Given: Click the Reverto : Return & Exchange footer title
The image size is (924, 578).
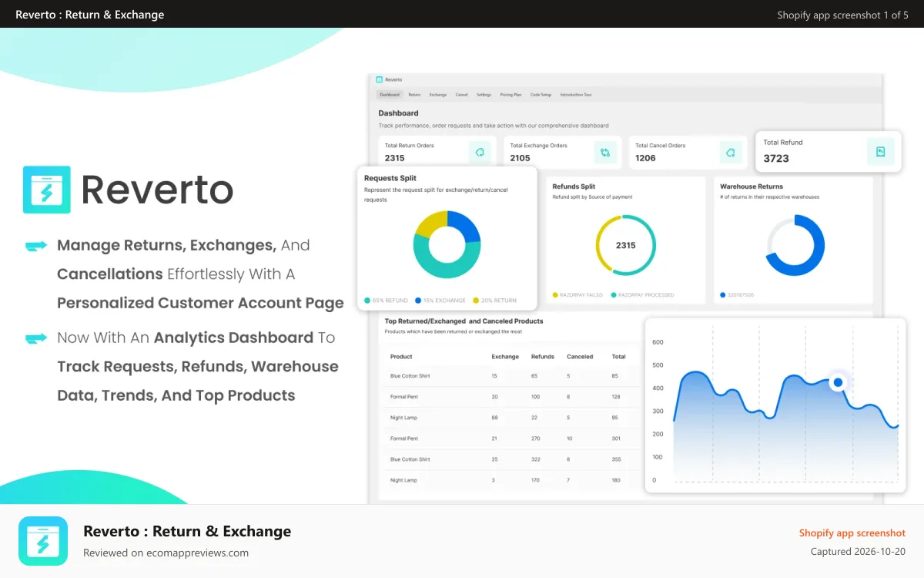Looking at the screenshot, I should [x=187, y=531].
